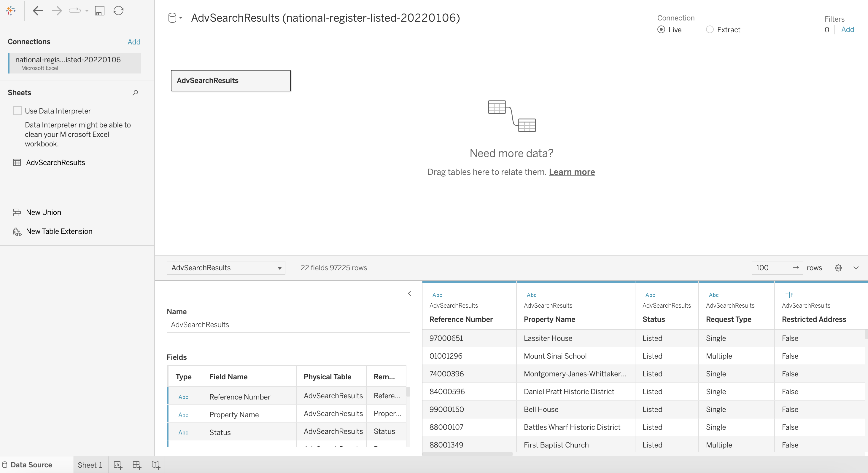The height and width of the screenshot is (473, 868).
Task: Select the Data Source tab
Action: pyautogui.click(x=31, y=465)
